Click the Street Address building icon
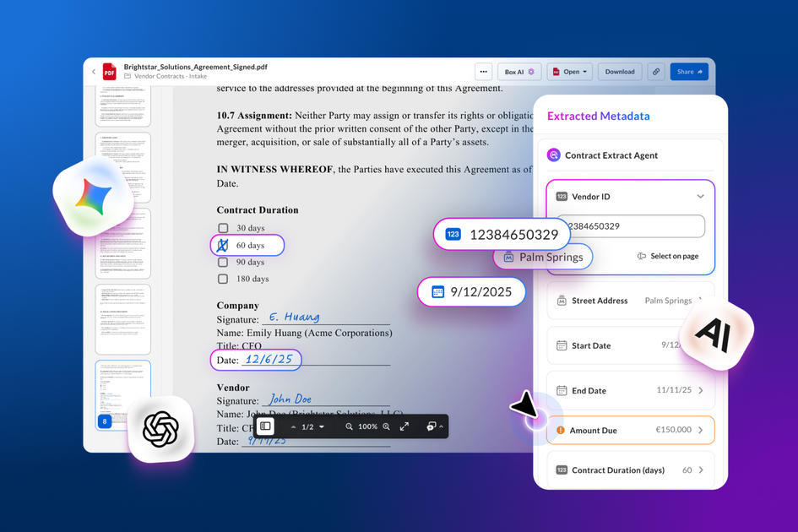The image size is (798, 532). coord(562,301)
